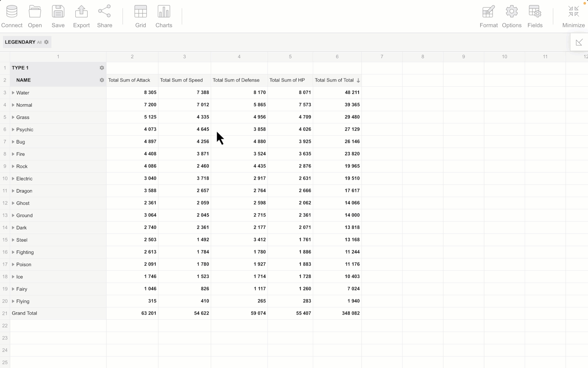
Task: Sort by Total Sum of HP header
Action: click(290, 80)
